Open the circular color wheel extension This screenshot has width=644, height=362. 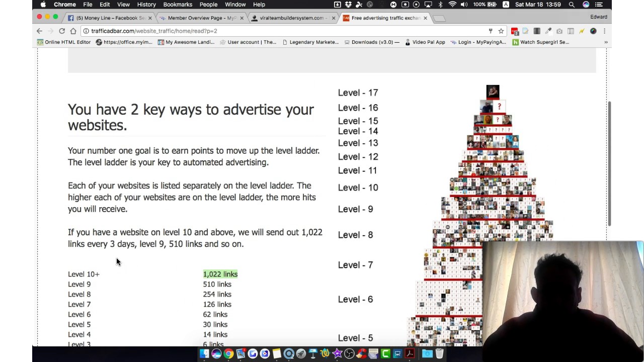point(593,31)
